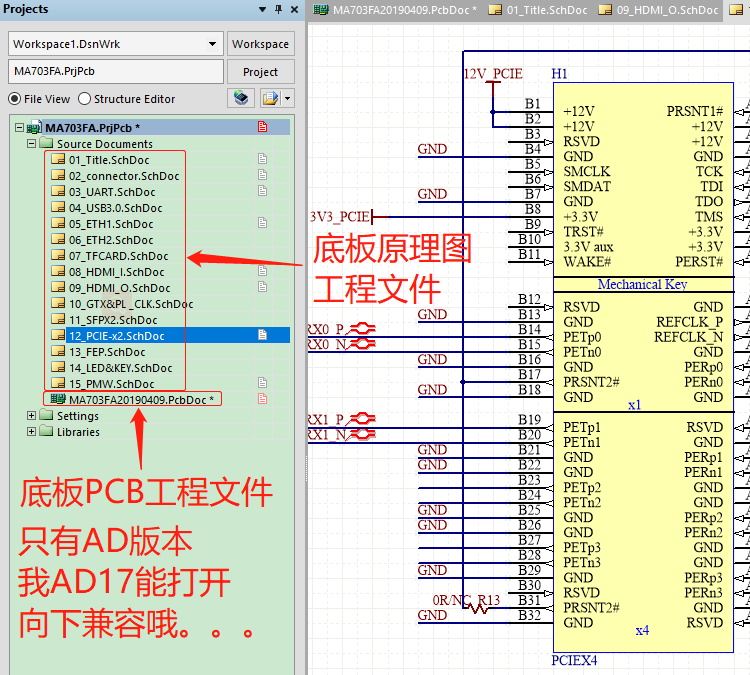Click schematic file icon of 01_Title.SchDoc
Viewport: 750px width, 675px height.
(58, 159)
